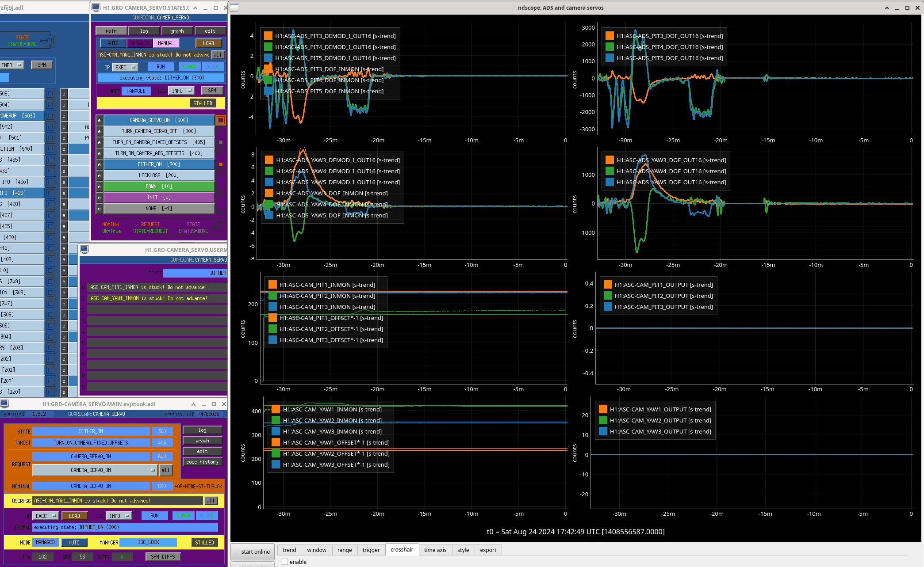This screenshot has height=567, width=924.
Task: Click code history button in MAIN window
Action: (202, 462)
